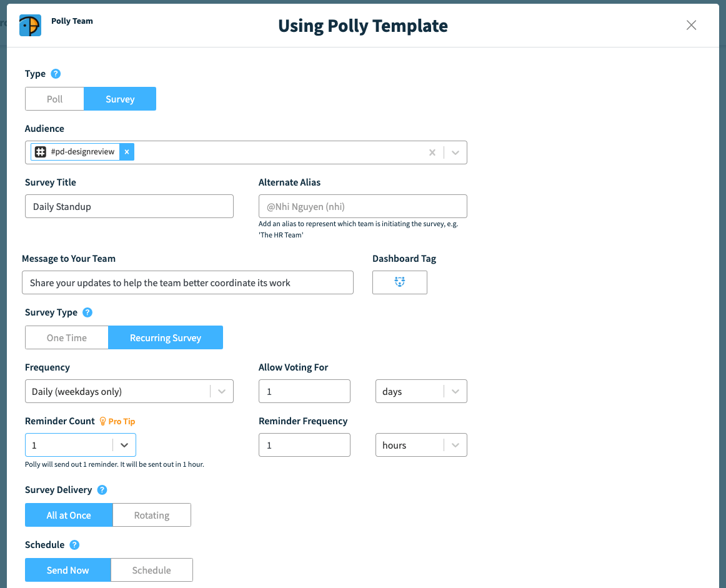
Task: Open the Pro Tip lightbulb hint
Action: coord(117,421)
